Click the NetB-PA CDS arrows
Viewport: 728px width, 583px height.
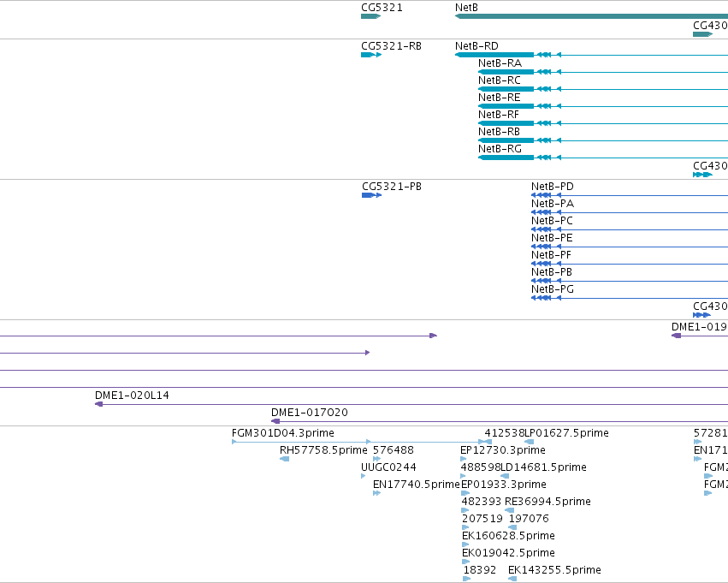point(546,212)
